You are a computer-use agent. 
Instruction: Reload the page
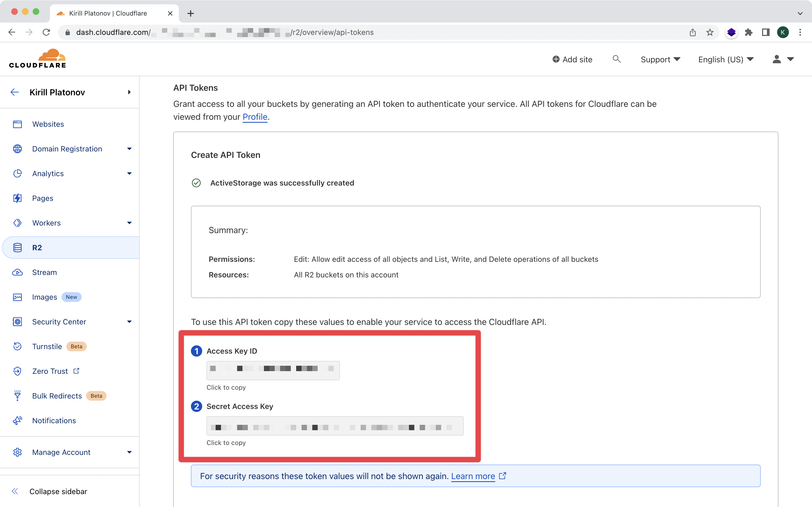[46, 32]
